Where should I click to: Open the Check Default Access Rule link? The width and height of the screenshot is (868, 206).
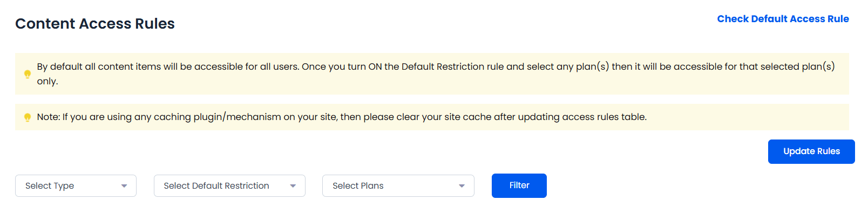pos(783,19)
